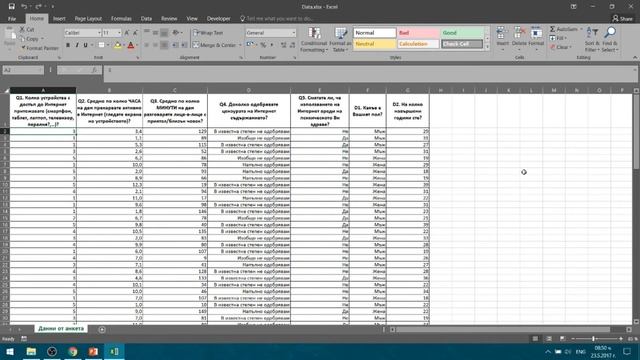Viewport: 640px width, 360px height.
Task: Click the Font Color red A icon
Action: [x=131, y=45]
